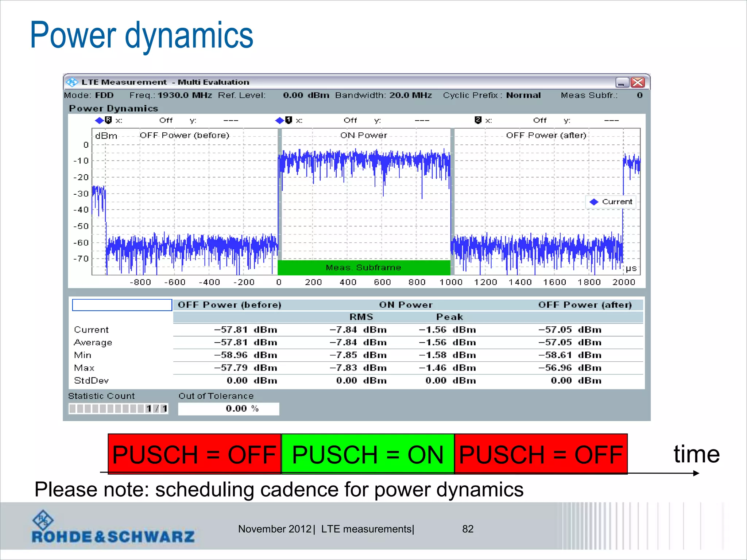Viewport: 747px width, 560px height.
Task: Click the slide title Power dynamics
Action: pos(142,35)
